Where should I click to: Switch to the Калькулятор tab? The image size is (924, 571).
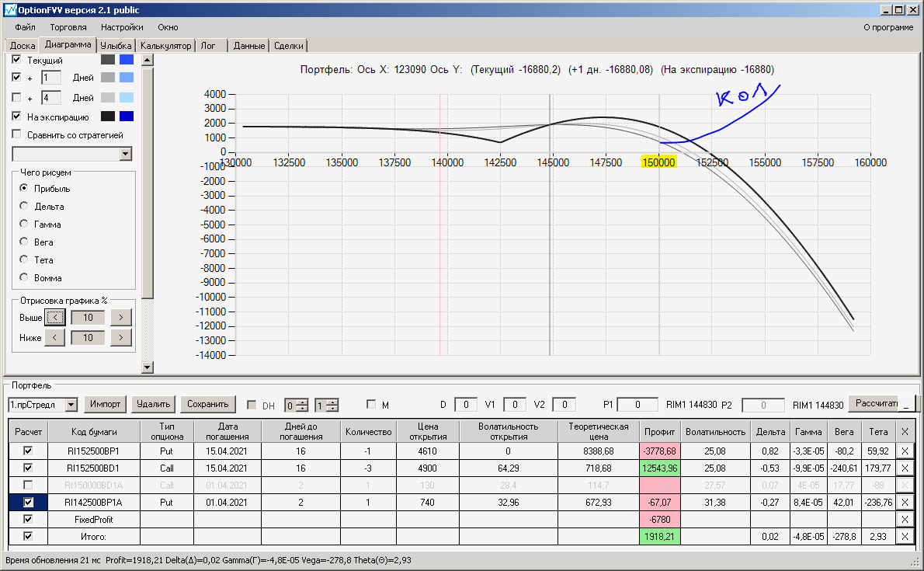pyautogui.click(x=165, y=46)
